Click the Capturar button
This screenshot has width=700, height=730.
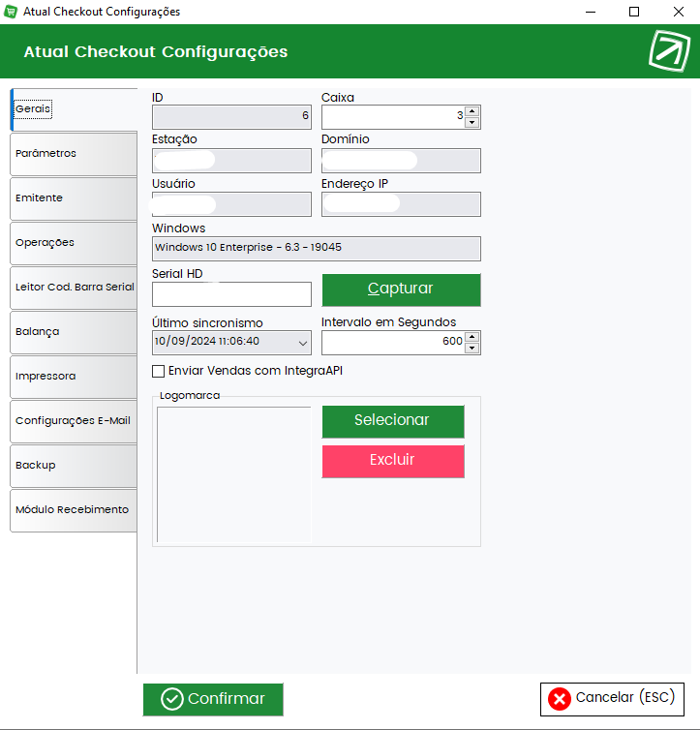click(x=401, y=289)
